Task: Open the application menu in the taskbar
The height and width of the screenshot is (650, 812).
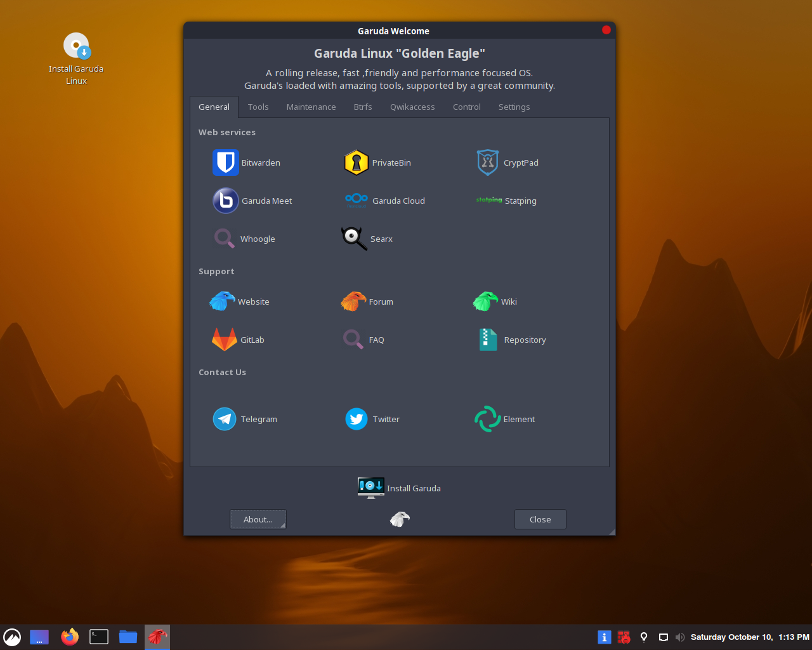Action: 12,637
